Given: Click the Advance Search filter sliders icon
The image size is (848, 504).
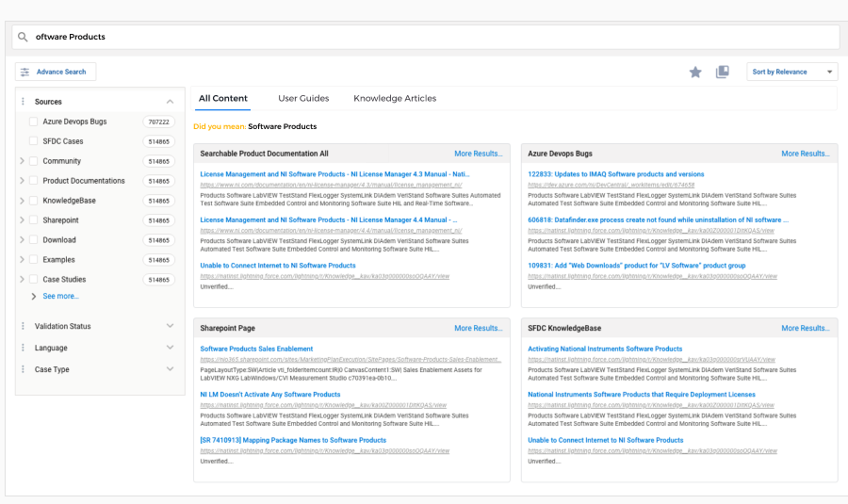Looking at the screenshot, I should [25, 72].
